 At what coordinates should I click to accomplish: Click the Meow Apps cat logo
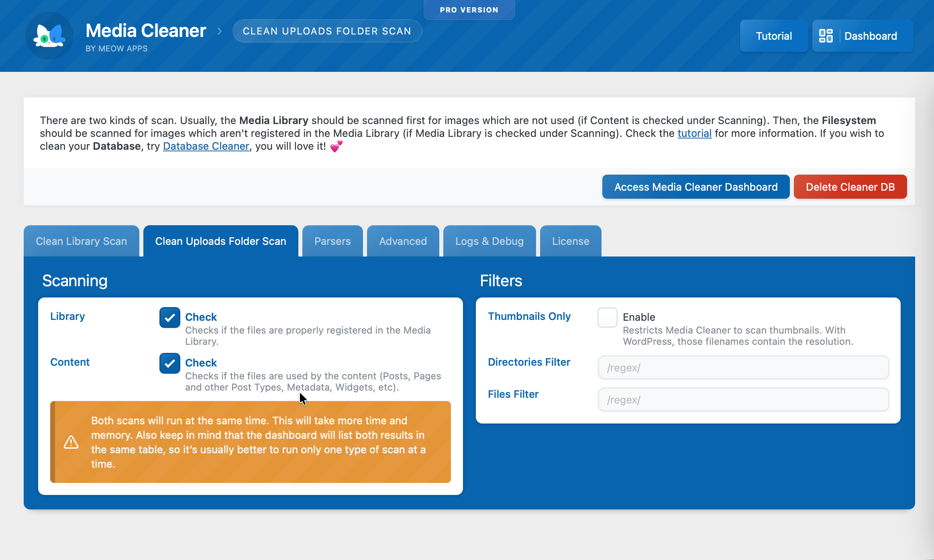(49, 36)
